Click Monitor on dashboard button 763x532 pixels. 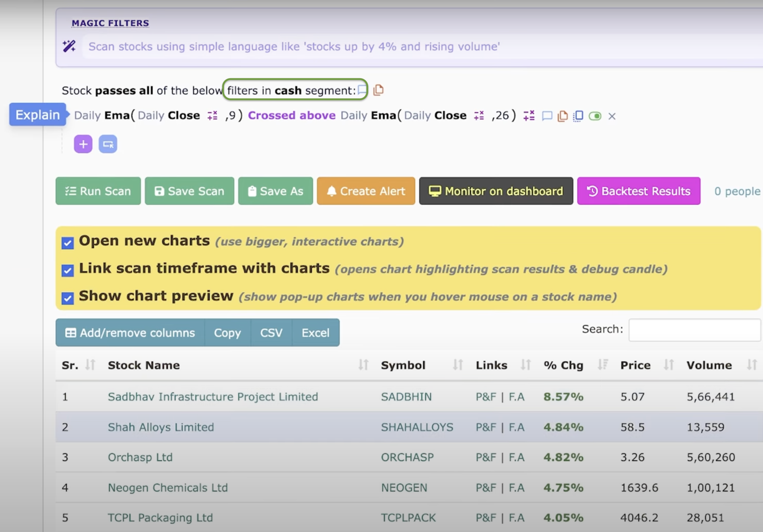(x=496, y=191)
